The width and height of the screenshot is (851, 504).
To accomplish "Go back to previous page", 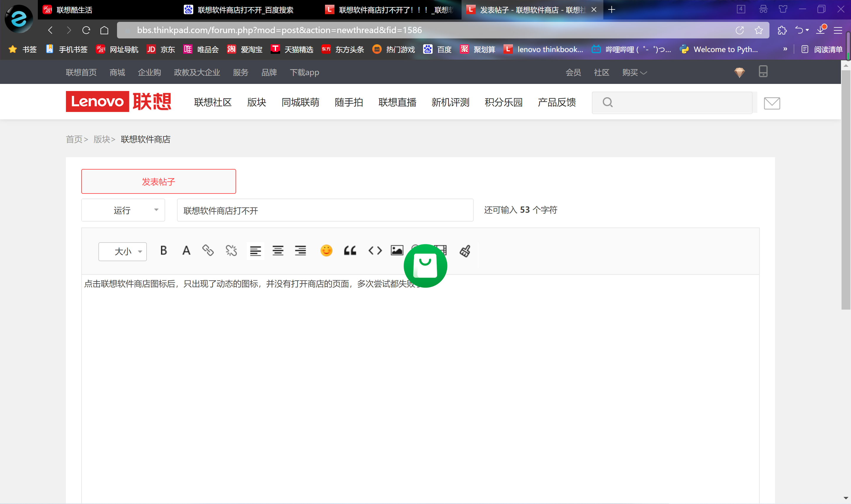I will click(x=50, y=30).
